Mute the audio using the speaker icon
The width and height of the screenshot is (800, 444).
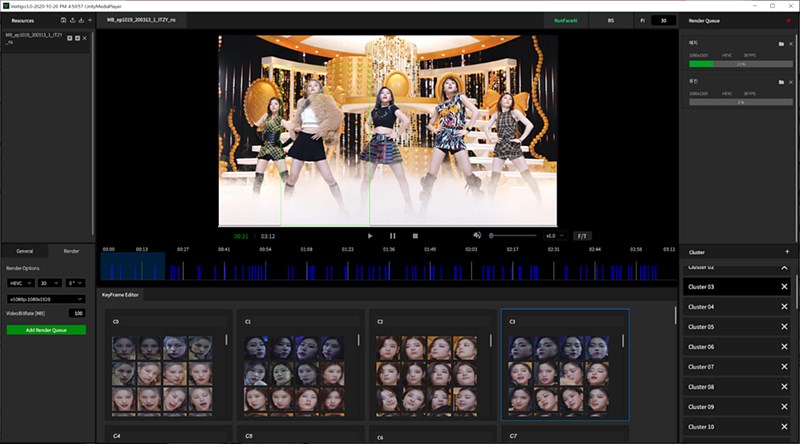tap(477, 235)
